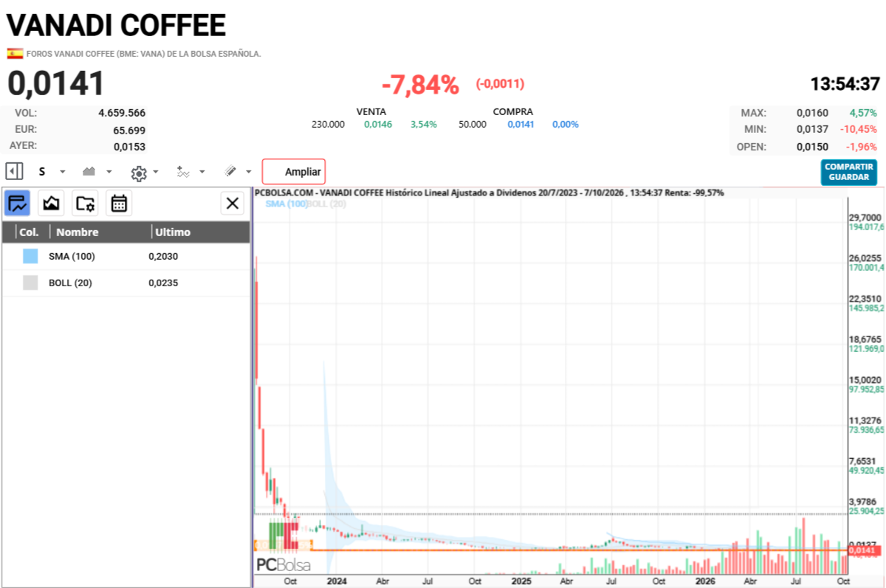Select the drawing pencil tool

coord(230,172)
